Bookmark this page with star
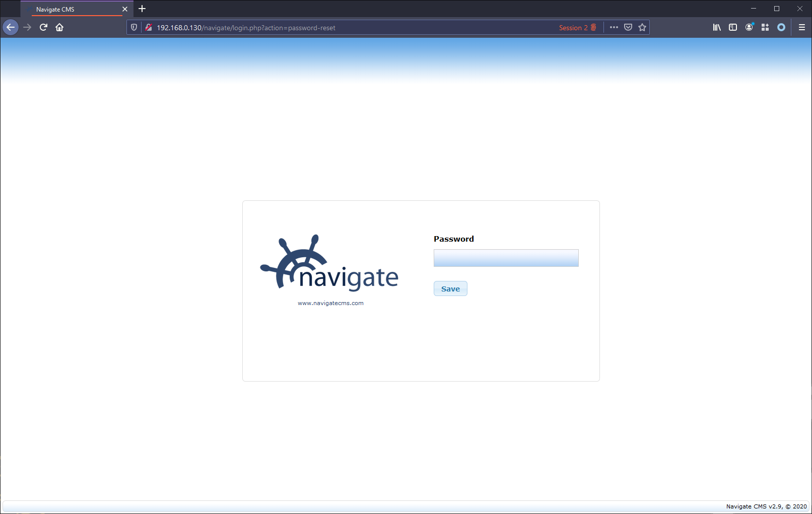The image size is (812, 514). click(642, 27)
